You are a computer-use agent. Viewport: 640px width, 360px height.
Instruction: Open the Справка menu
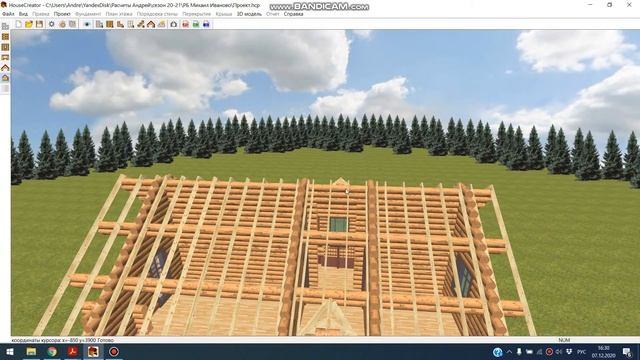pos(293,14)
